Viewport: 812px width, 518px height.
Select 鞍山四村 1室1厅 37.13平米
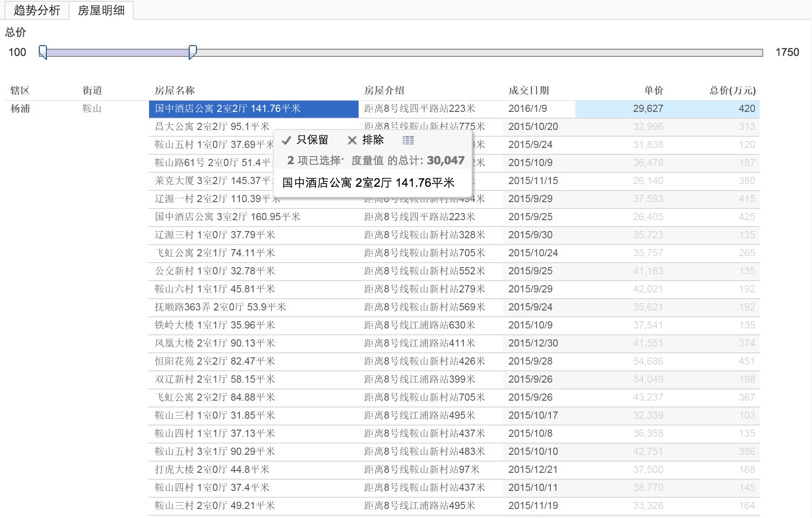click(215, 433)
